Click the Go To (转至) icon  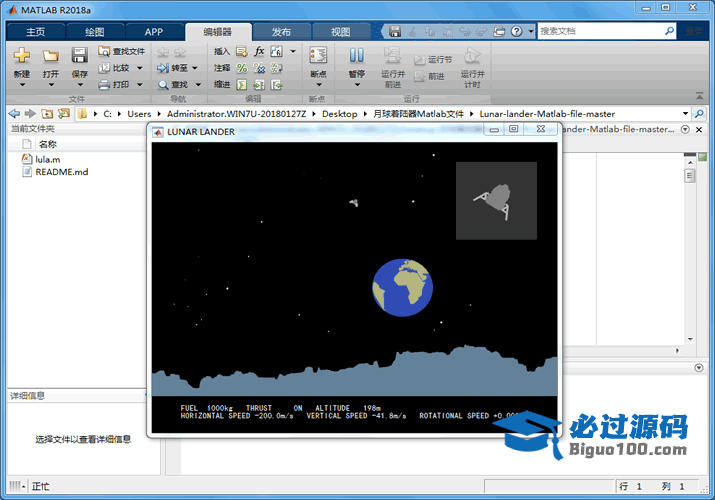pos(163,68)
